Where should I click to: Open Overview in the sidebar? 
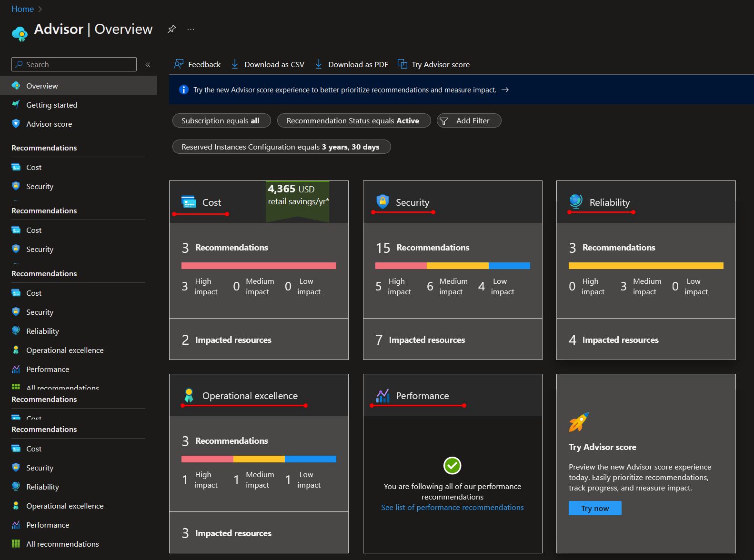pyautogui.click(x=79, y=86)
